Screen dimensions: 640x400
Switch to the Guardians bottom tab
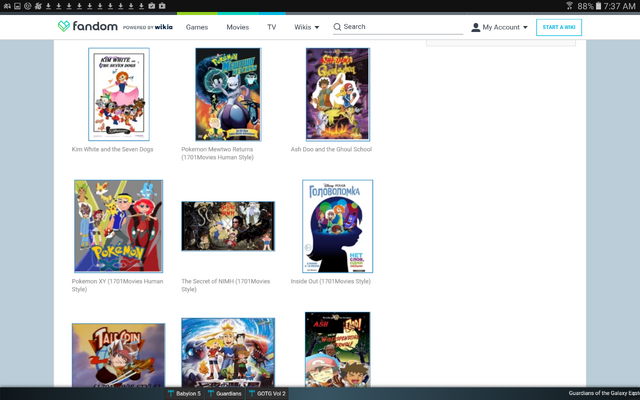pyautogui.click(x=224, y=393)
